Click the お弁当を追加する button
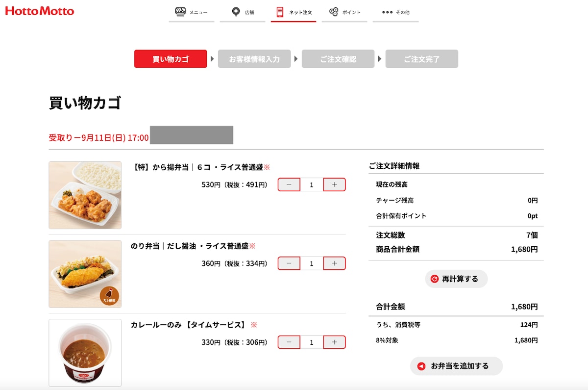Image resolution: width=588 pixels, height=390 pixels. (x=456, y=366)
